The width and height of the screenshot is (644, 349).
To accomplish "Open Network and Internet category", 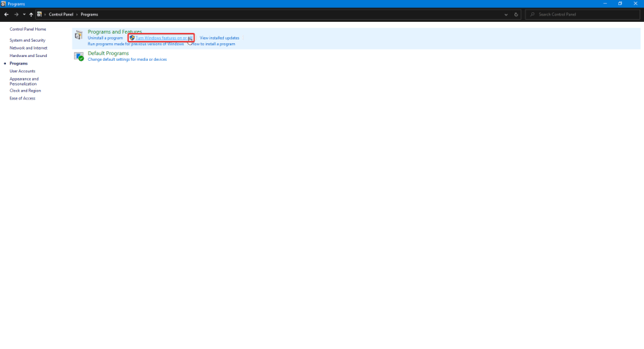I will click(29, 48).
